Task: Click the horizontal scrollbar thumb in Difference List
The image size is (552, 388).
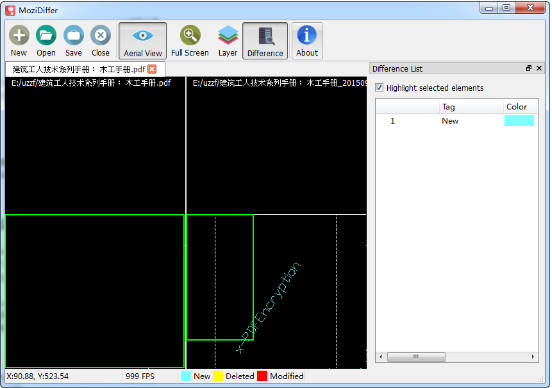Action: pyautogui.click(x=416, y=357)
